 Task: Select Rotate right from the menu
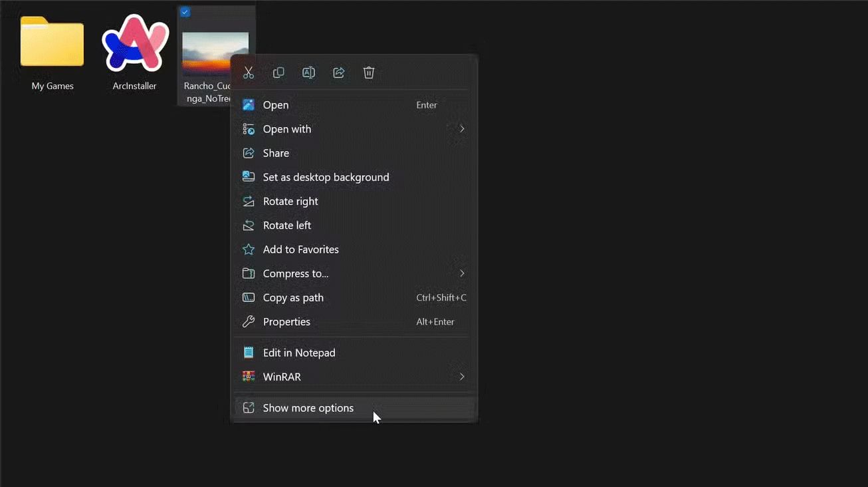[x=290, y=201]
